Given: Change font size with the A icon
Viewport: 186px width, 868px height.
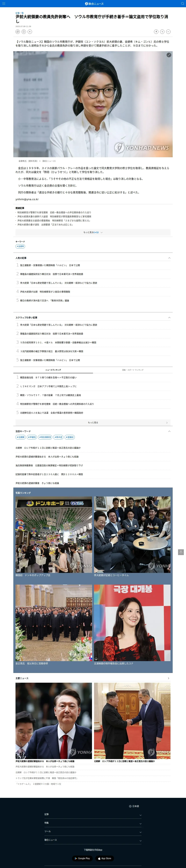Looking at the screenshot, I should click(x=30, y=32).
